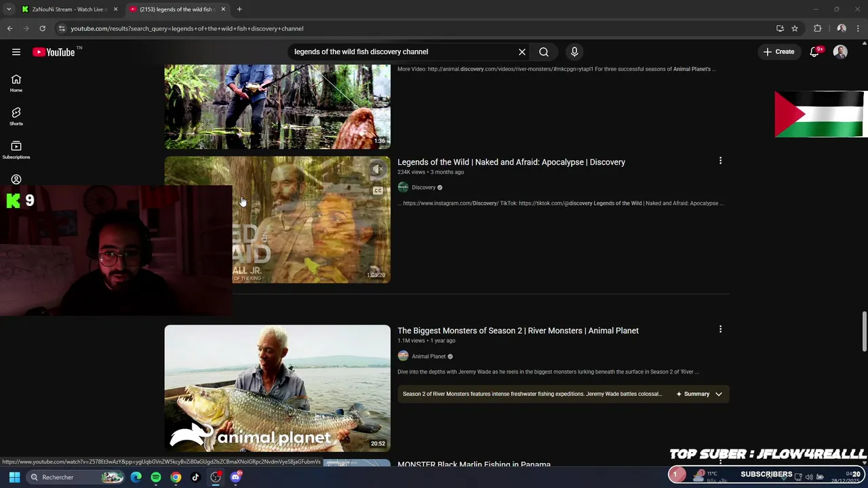Focus the YouTube search input field
This screenshot has height=488, width=868.
[403, 52]
